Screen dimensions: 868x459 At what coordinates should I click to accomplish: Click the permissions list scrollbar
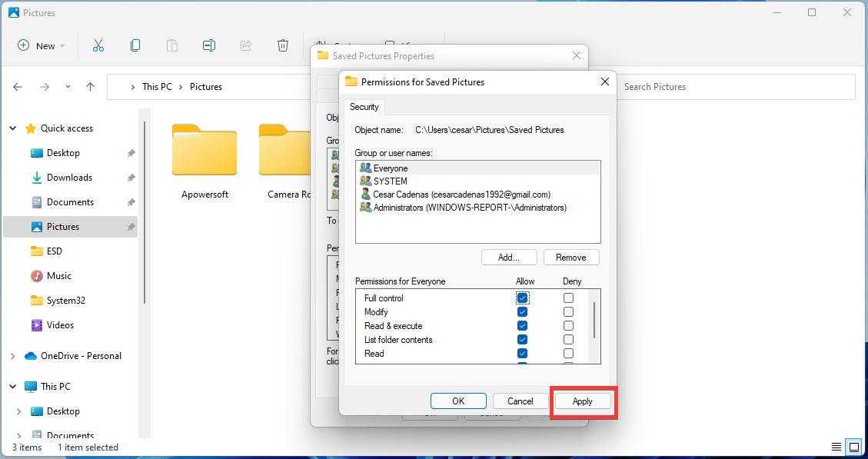[x=594, y=319]
